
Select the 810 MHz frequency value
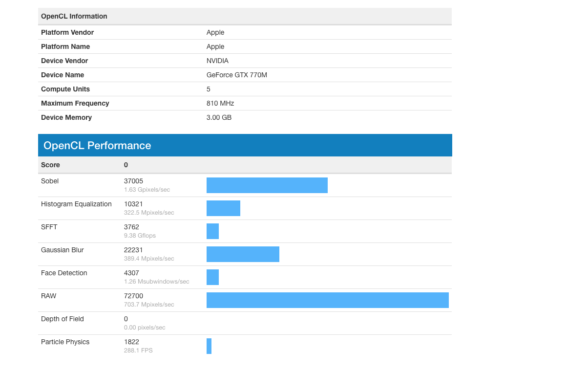(x=220, y=103)
